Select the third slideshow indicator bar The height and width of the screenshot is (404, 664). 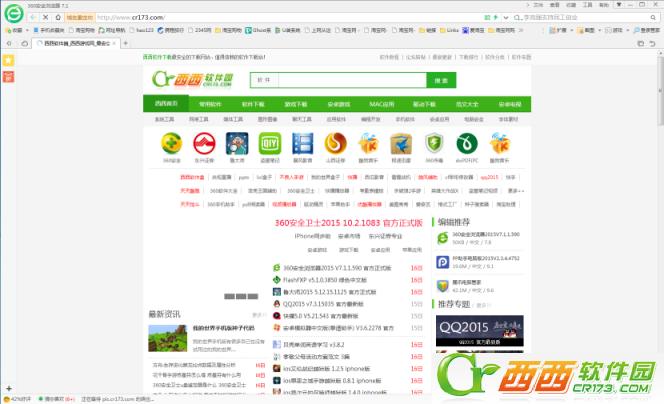pyautogui.click(x=253, y=296)
